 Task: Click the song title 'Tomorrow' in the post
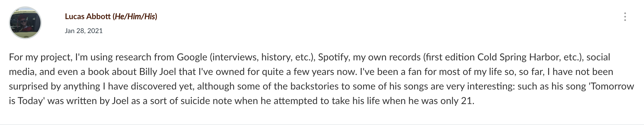612,86
